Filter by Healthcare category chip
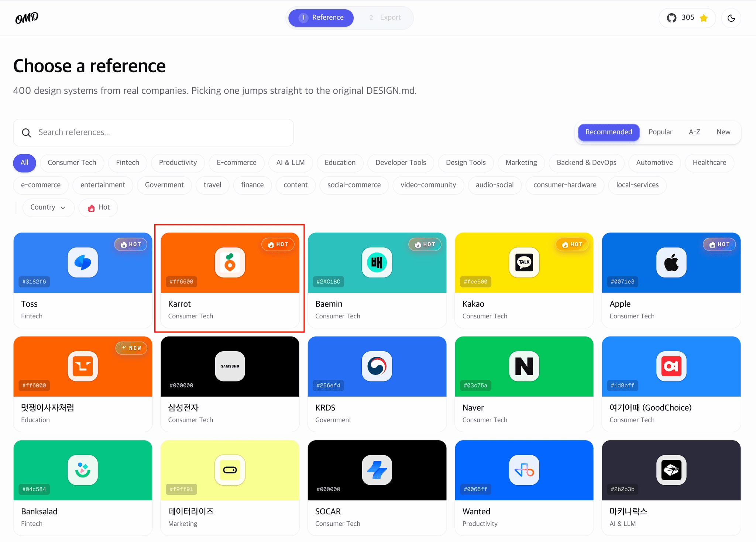Image resolution: width=756 pixels, height=542 pixels. click(x=709, y=163)
